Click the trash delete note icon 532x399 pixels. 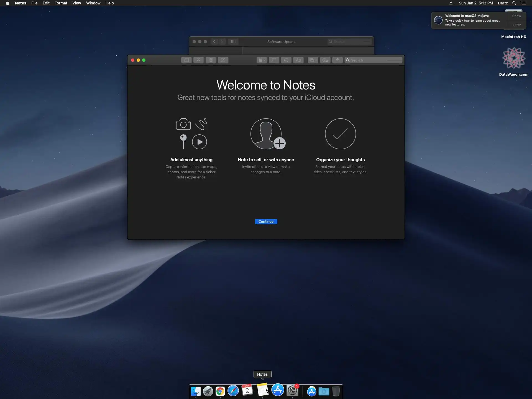click(211, 60)
